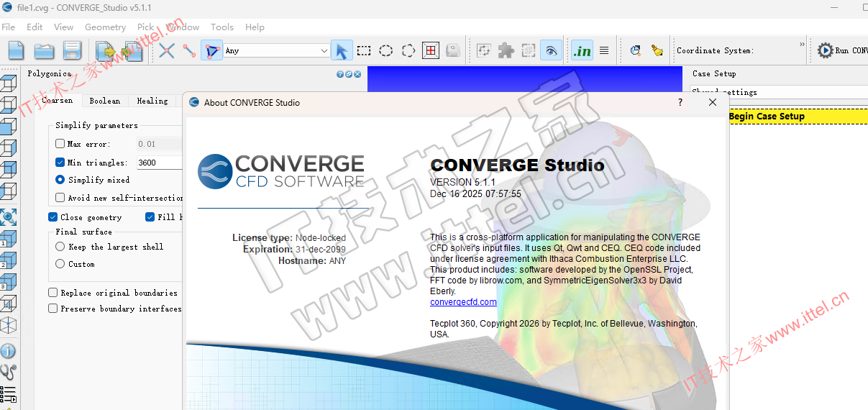Select the arrow cursor pick tool
This screenshot has width=868, height=410.
pos(342,50)
